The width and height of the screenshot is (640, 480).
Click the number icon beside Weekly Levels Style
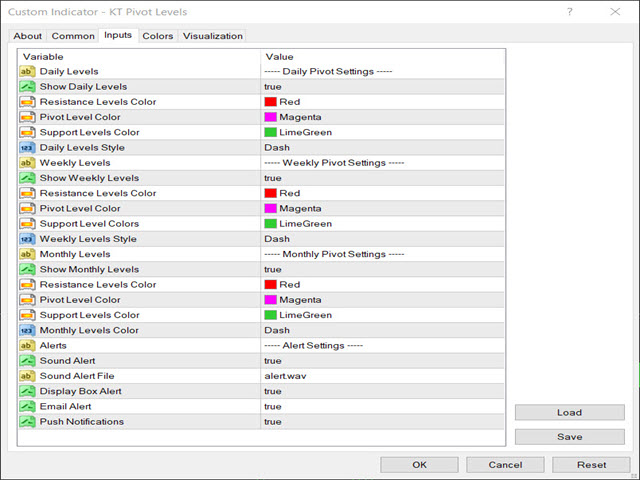(x=27, y=239)
